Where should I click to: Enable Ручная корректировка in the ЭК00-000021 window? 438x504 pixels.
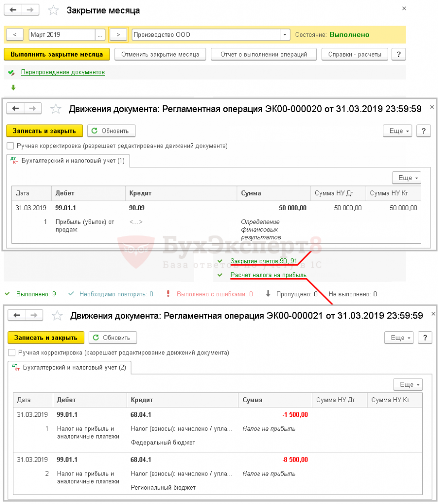click(x=10, y=353)
